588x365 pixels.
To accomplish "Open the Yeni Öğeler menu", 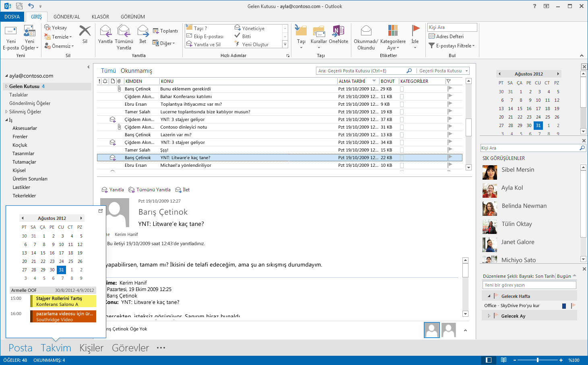I will 29,38.
